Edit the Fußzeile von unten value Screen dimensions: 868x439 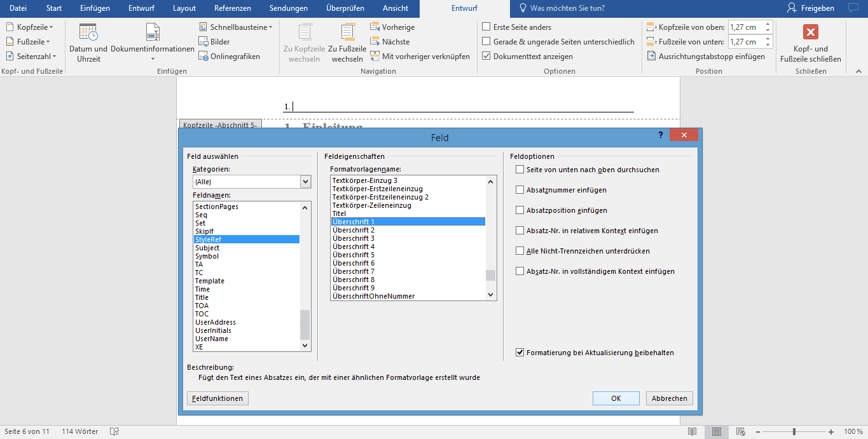pyautogui.click(x=745, y=41)
